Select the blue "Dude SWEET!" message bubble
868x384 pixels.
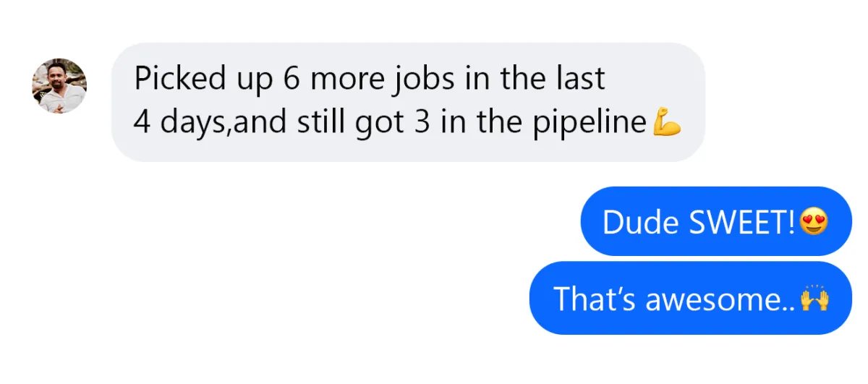[x=715, y=221]
